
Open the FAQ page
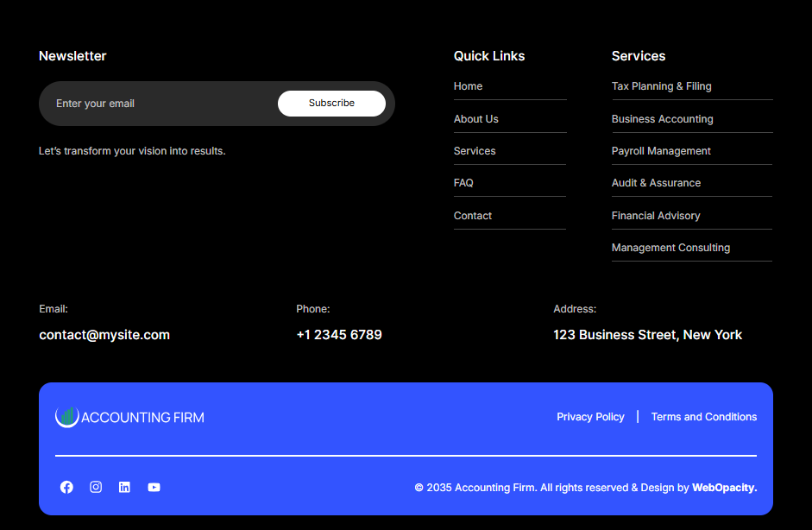click(x=463, y=182)
